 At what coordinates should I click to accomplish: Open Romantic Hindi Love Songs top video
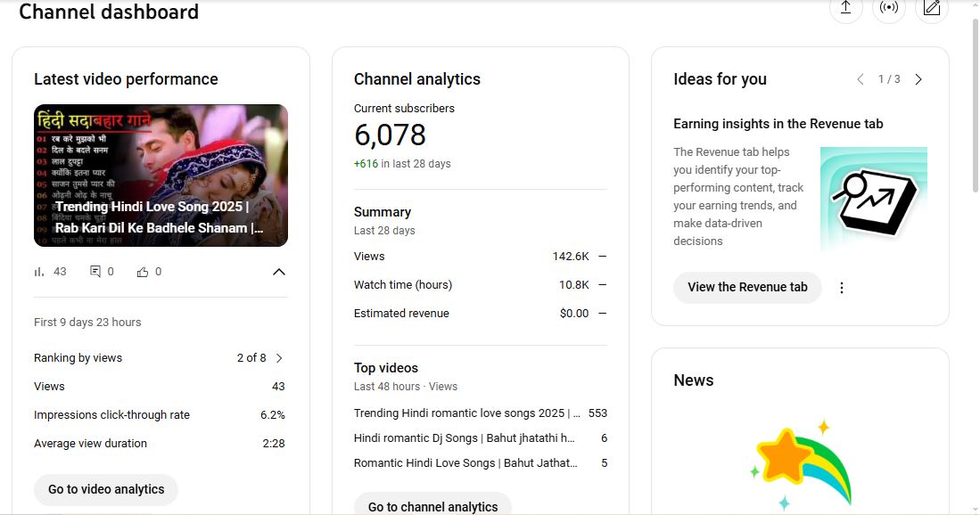465,463
